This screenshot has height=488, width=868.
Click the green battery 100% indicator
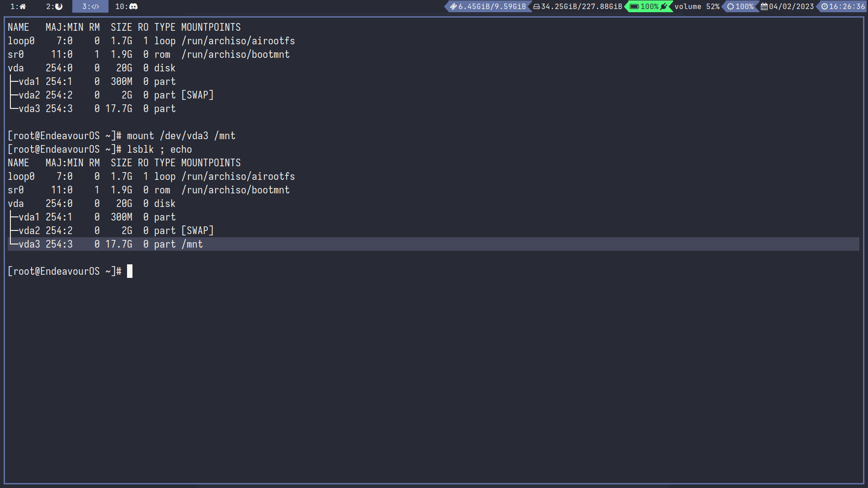pyautogui.click(x=648, y=6)
